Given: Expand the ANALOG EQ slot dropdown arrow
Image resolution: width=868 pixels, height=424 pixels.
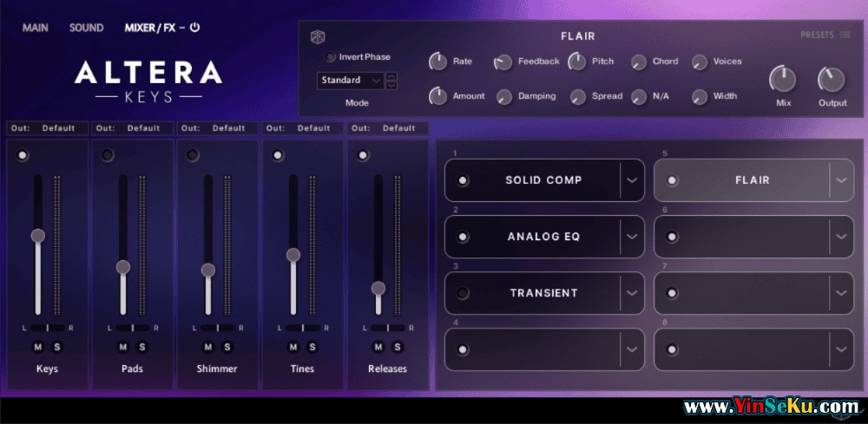Looking at the screenshot, I should 632,237.
